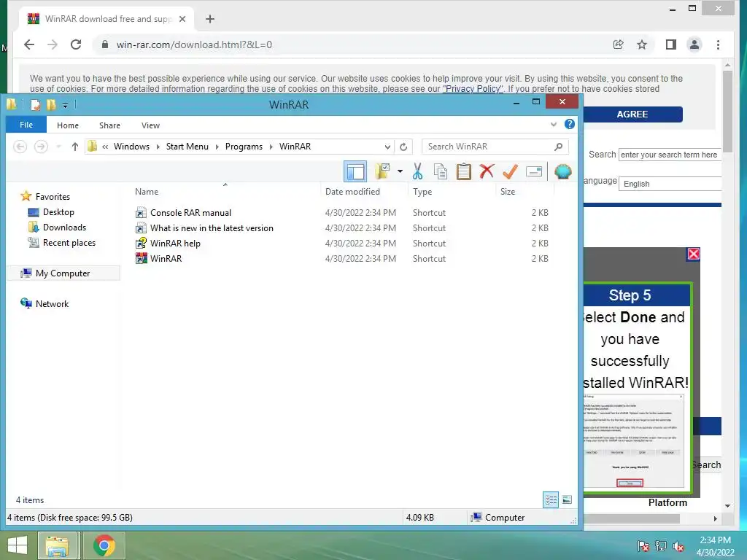747x560 pixels.
Task: Sort by the Type column header
Action: point(422,192)
